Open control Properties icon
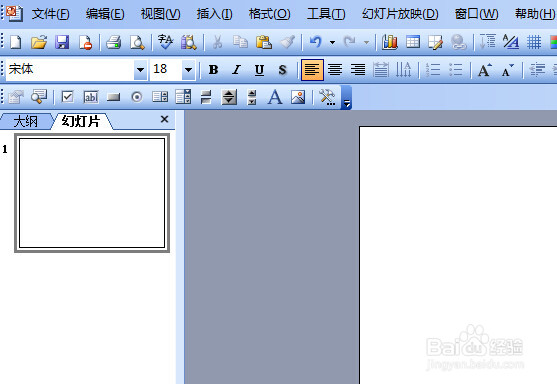The height and width of the screenshot is (384, 557). (16, 97)
